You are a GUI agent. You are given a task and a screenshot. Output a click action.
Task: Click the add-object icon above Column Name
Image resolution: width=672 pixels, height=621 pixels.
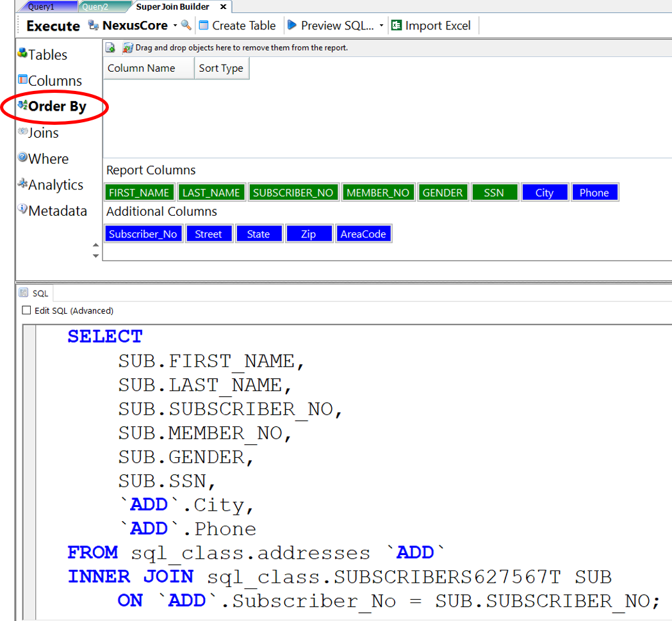point(110,48)
